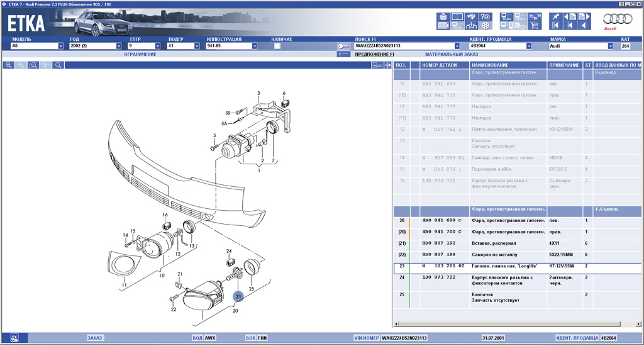Open the single shopping cart icon
The width and height of the screenshot is (644, 346).
(535, 25)
